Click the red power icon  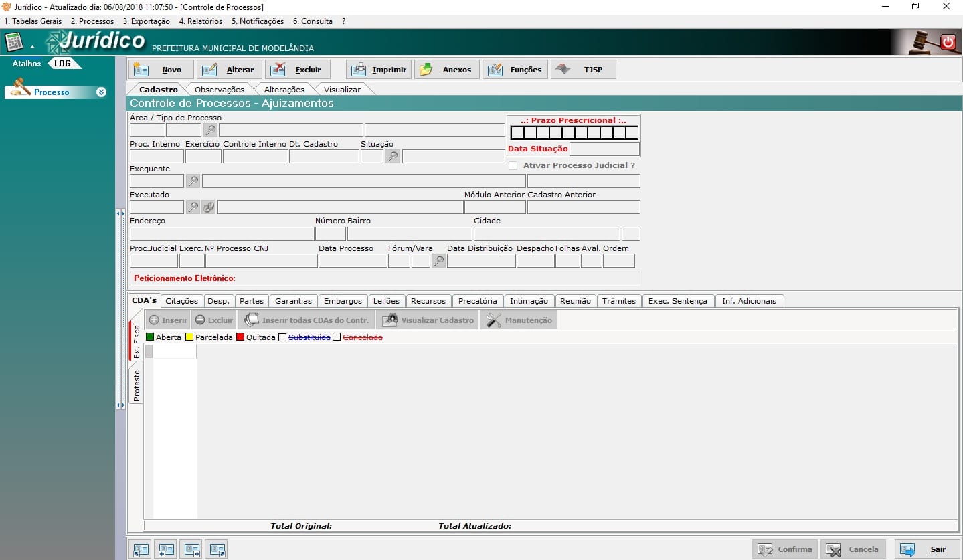(x=948, y=41)
